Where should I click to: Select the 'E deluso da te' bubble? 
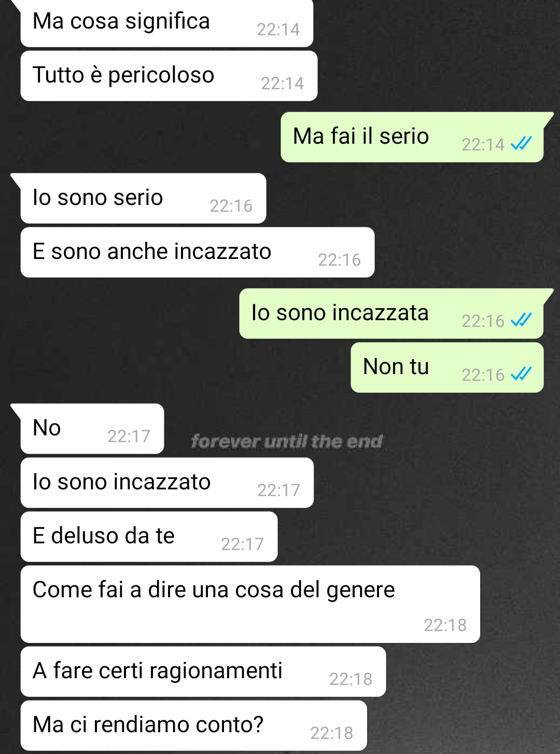click(149, 537)
